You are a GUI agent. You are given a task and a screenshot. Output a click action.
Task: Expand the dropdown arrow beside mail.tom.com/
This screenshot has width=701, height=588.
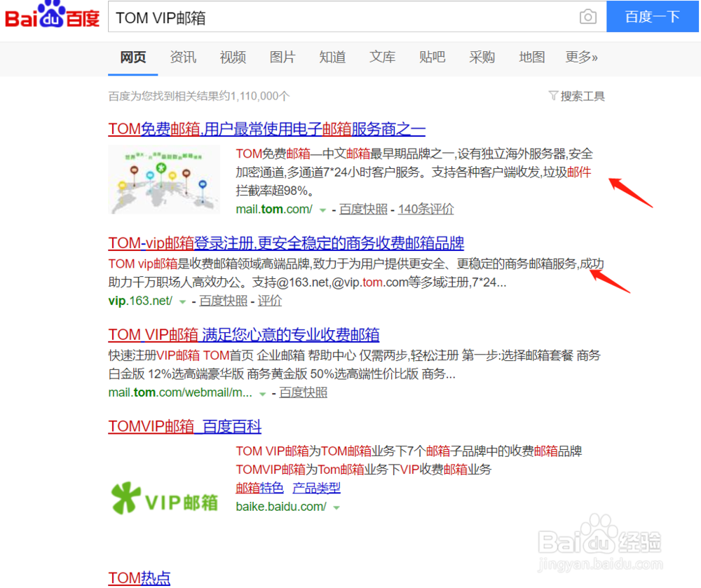click(x=322, y=210)
